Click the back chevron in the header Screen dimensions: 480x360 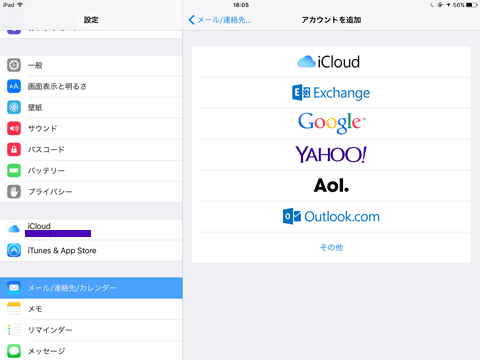192,20
